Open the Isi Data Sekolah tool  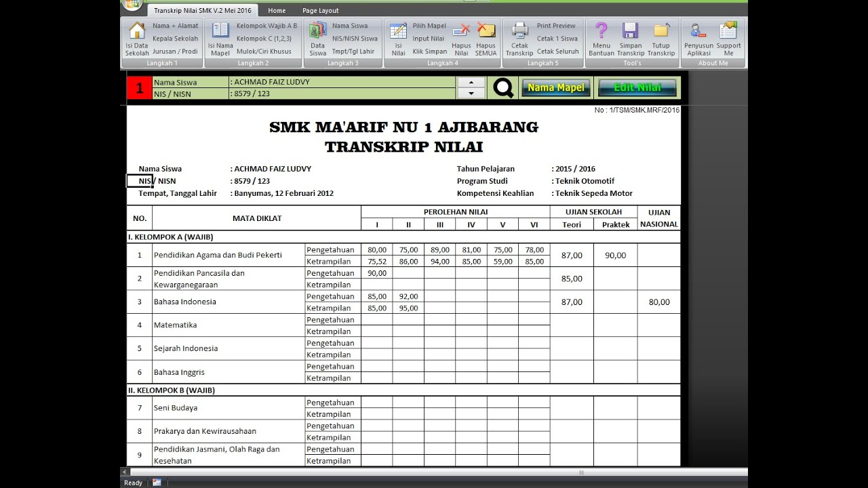click(137, 39)
